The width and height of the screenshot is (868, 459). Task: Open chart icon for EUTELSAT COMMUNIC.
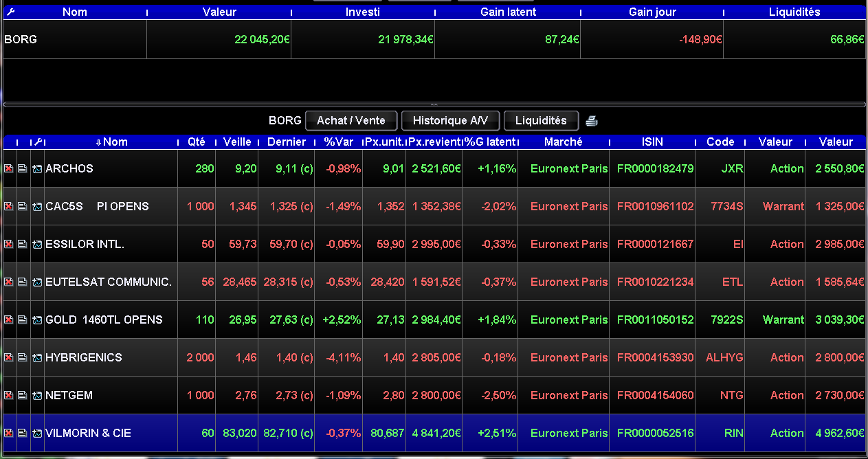(x=37, y=282)
